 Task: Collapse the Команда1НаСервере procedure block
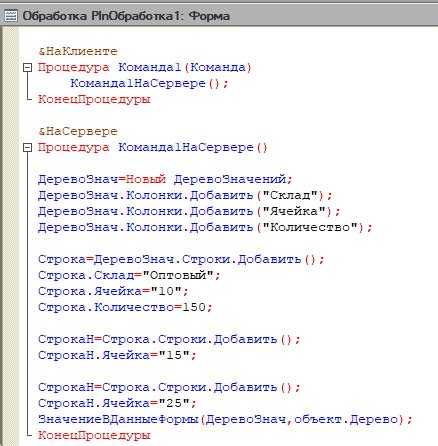(27, 148)
